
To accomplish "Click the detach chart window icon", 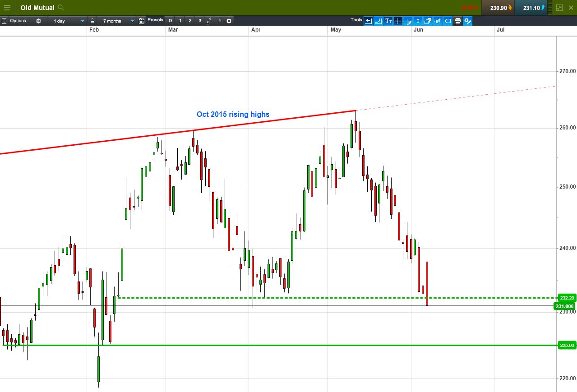I will [x=559, y=8].
